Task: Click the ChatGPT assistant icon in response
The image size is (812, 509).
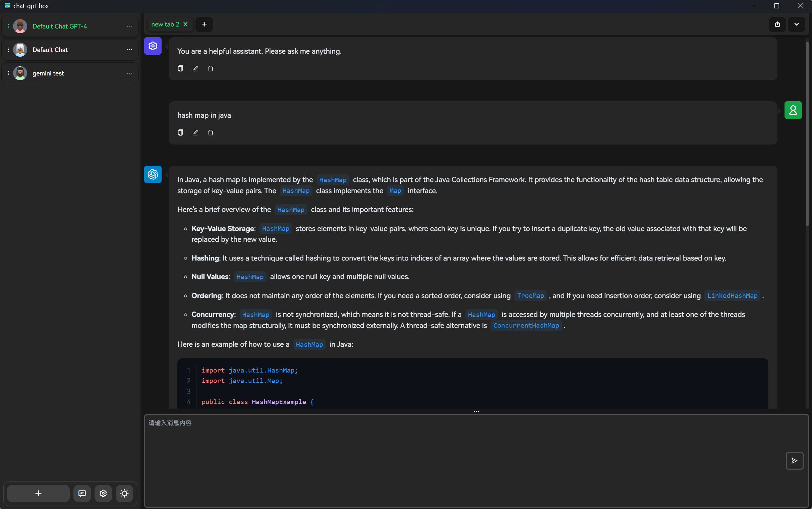Action: [153, 174]
